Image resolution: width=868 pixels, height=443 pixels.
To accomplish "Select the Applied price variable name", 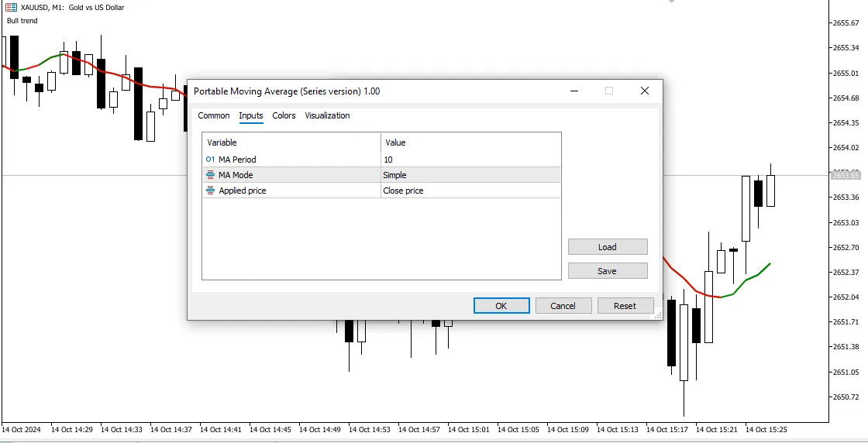I will pyautogui.click(x=242, y=191).
